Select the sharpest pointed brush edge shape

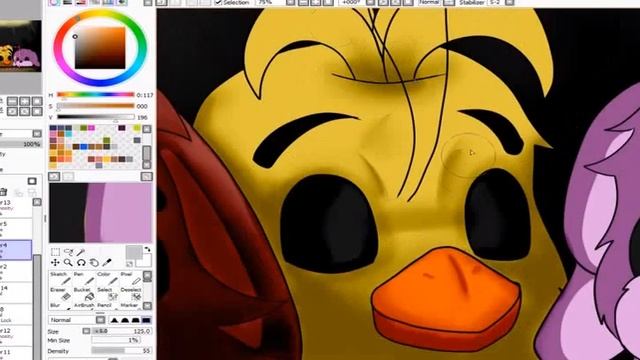pos(114,320)
